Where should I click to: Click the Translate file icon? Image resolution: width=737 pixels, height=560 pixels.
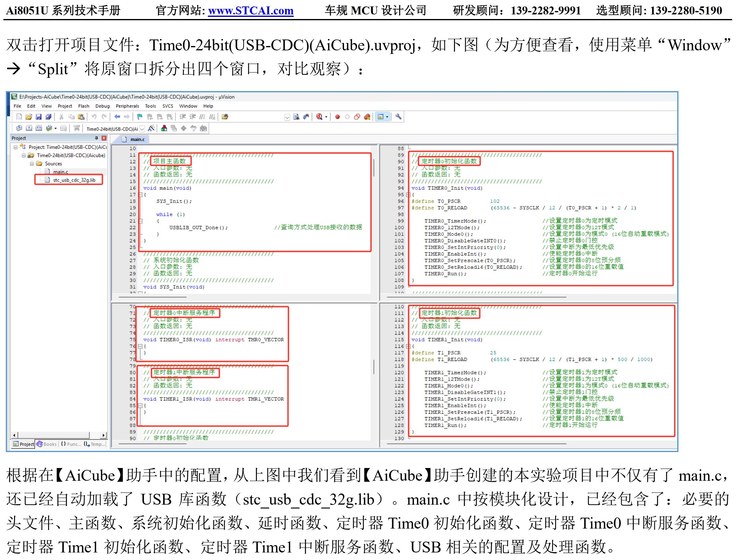pos(19,128)
